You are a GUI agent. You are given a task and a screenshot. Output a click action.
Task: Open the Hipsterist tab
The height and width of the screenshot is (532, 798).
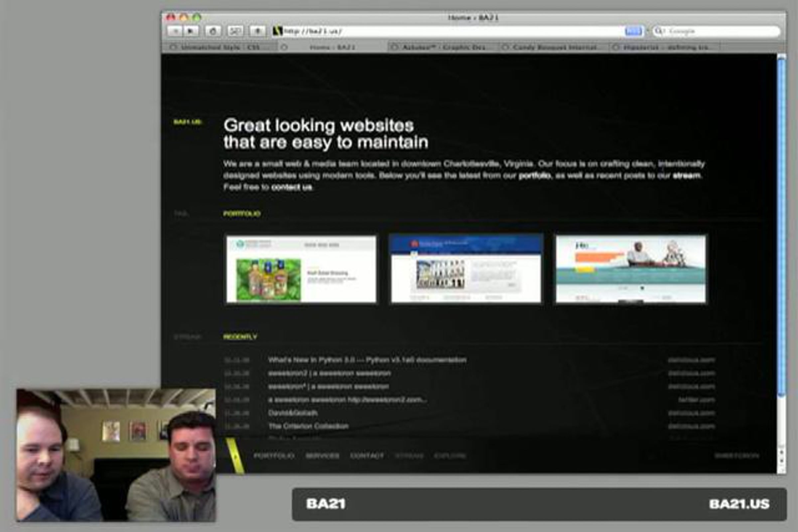(x=665, y=47)
